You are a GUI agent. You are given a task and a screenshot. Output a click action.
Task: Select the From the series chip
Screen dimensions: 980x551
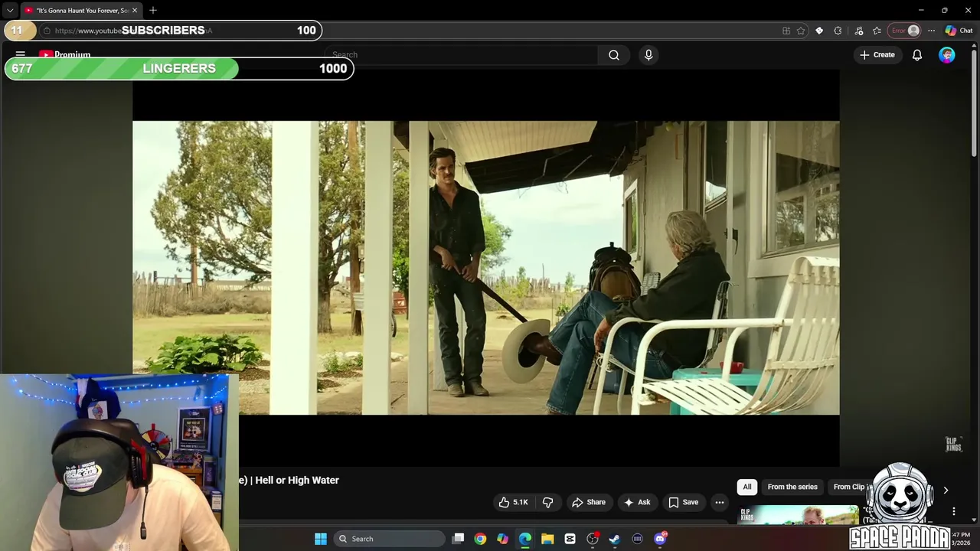(792, 487)
